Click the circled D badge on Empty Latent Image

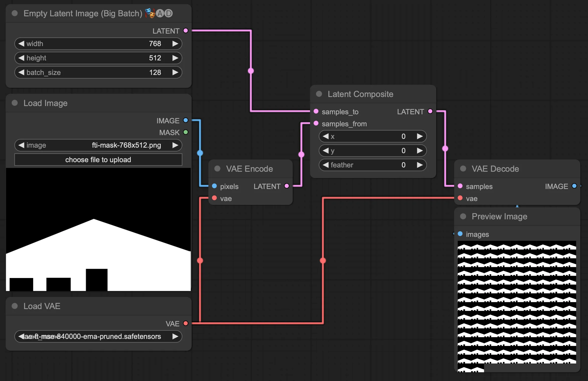[x=168, y=13]
